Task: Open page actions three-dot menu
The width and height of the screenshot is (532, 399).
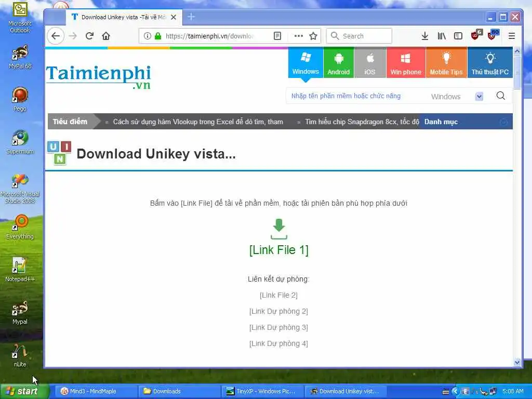Action: pos(299,36)
